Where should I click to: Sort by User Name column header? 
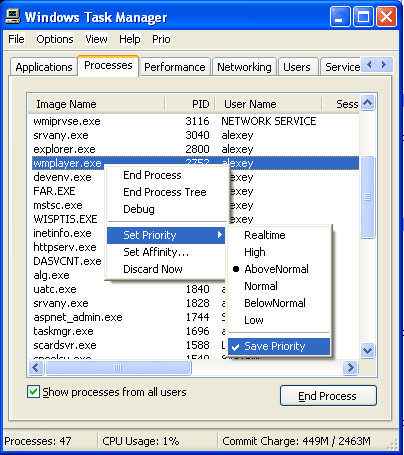(269, 104)
